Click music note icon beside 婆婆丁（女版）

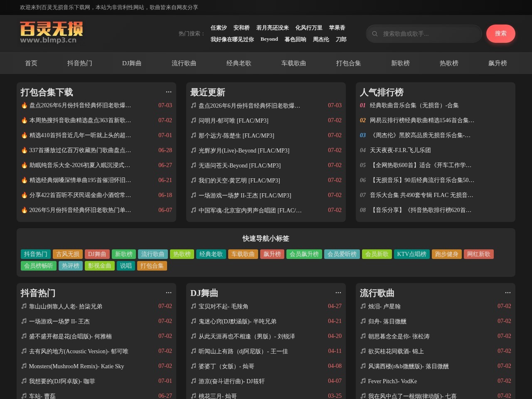193,366
